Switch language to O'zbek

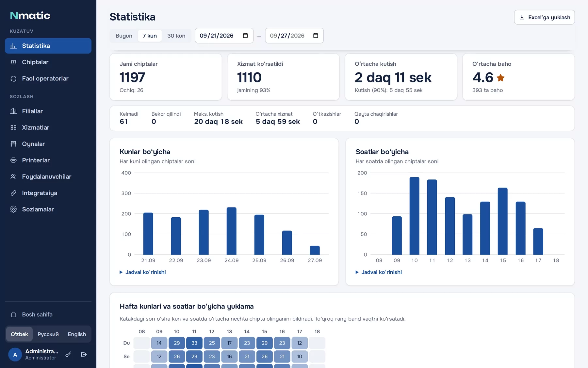(x=19, y=334)
